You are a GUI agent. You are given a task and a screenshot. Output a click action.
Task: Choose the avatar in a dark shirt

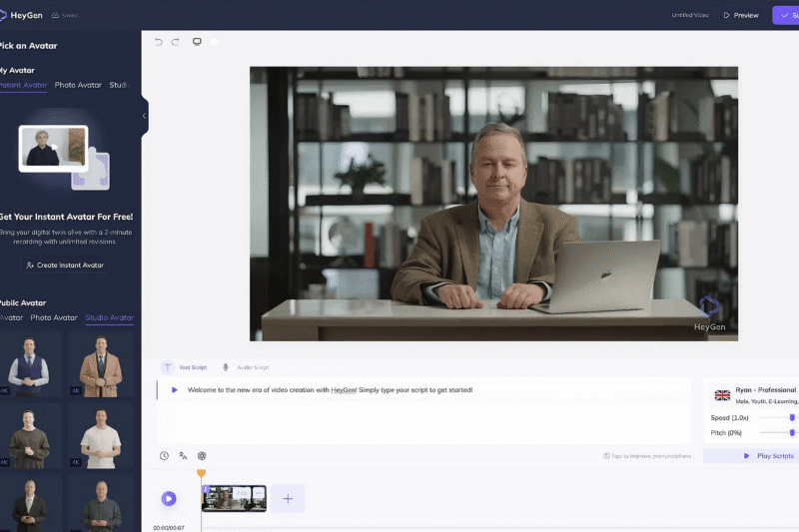[x=101, y=504]
